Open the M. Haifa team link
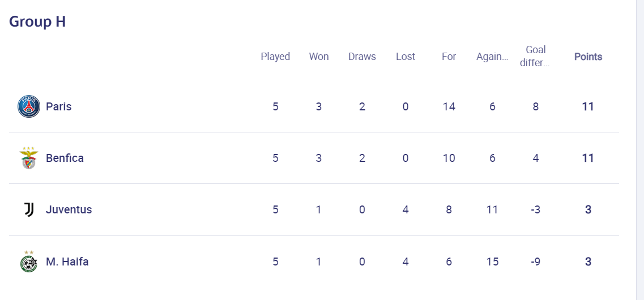Image resolution: width=644 pixels, height=300 pixels. point(67,262)
